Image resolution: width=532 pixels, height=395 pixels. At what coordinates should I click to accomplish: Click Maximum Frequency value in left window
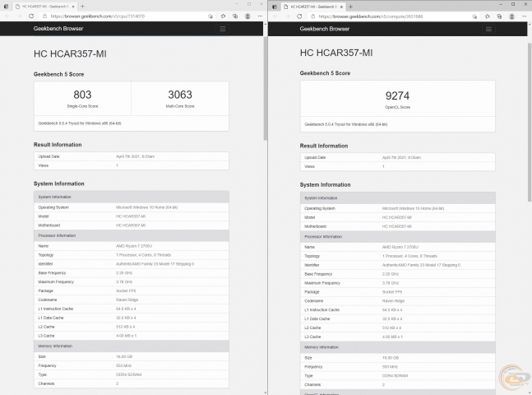point(124,282)
